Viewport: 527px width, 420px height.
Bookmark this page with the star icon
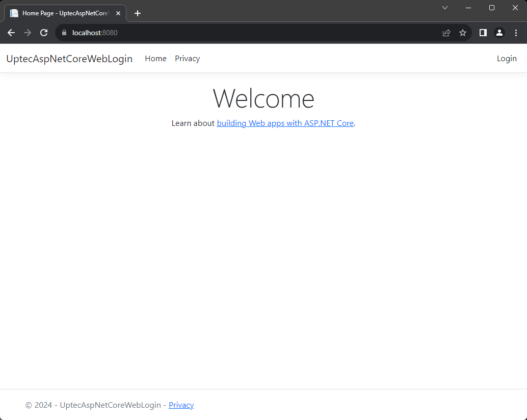(x=463, y=33)
